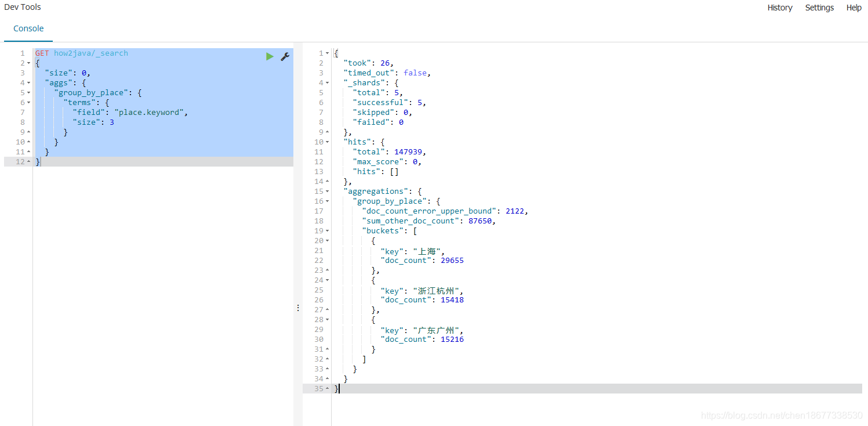This screenshot has width=868, height=426.
Task: Collapse the "hits" block fold arrow at line 10
Action: click(x=328, y=142)
